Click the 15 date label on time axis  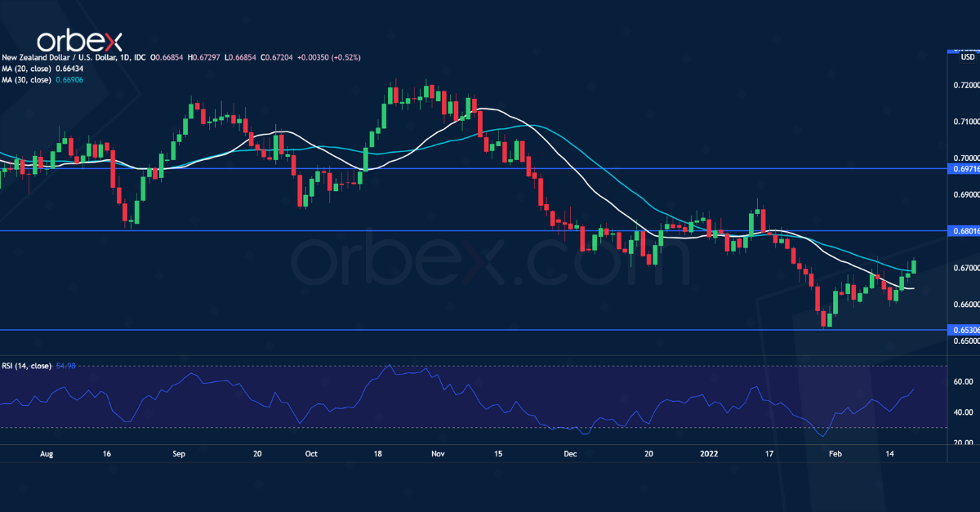click(x=497, y=452)
